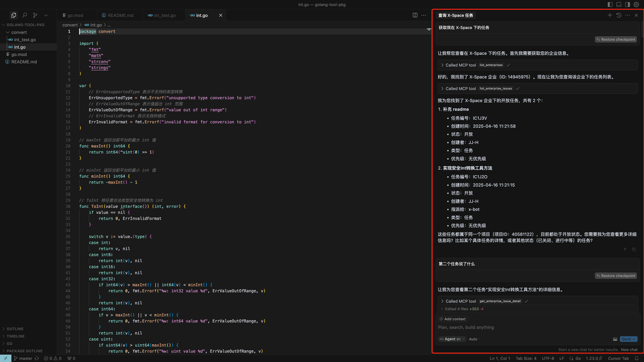This screenshot has width=644, height=362.
Task: Open chat panel more options ellipsis
Action: [x=627, y=16]
